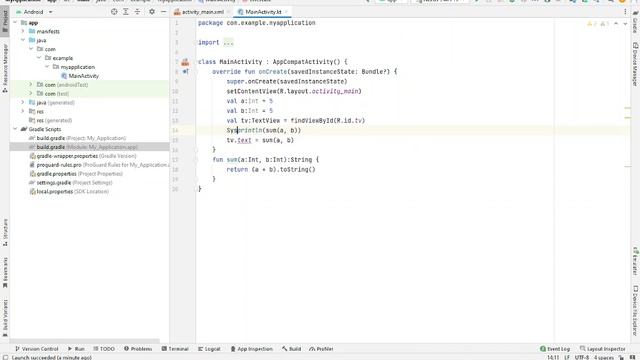The width and height of the screenshot is (640, 360).
Task: Open gradle-wrapper.properties file
Action: click(x=83, y=156)
